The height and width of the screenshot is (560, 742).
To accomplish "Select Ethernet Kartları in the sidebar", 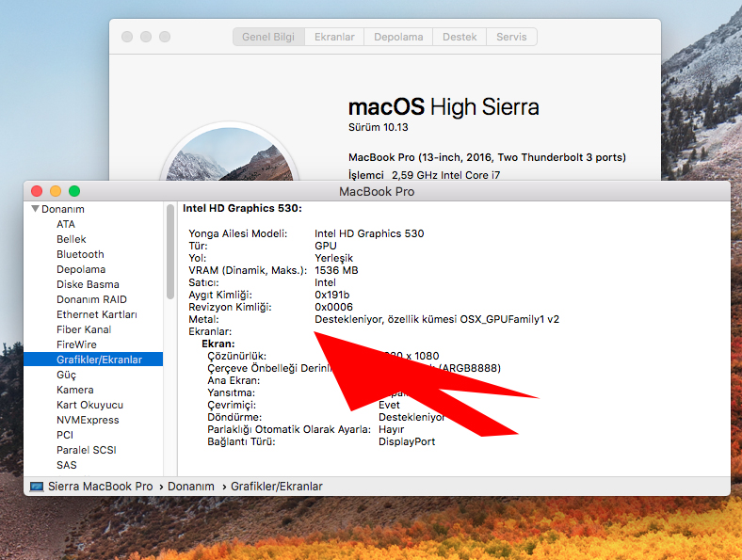I will (x=97, y=314).
